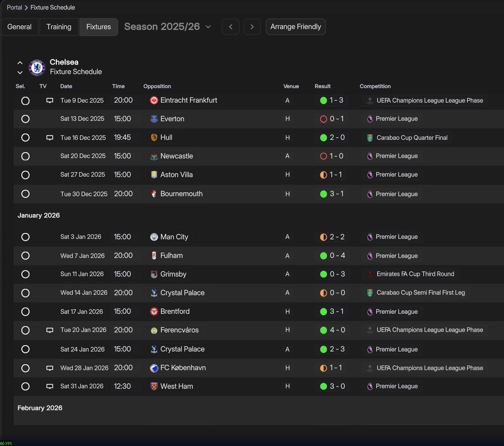Select the West Ham fixture radio button

[x=25, y=386]
